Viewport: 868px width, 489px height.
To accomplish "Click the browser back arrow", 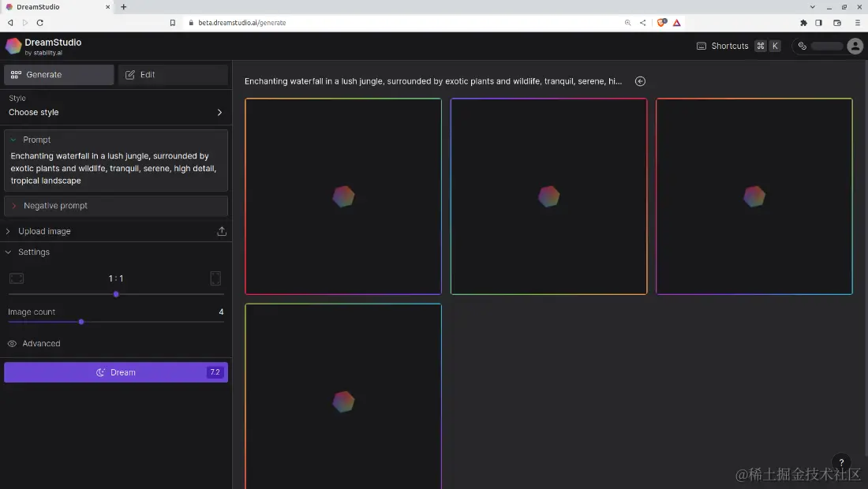I will 10,23.
